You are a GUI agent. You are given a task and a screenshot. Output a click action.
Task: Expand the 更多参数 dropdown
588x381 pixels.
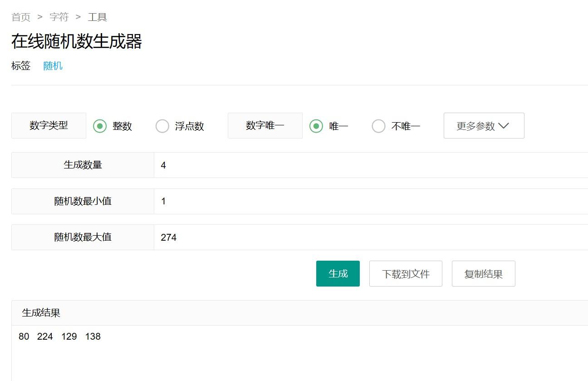(484, 126)
